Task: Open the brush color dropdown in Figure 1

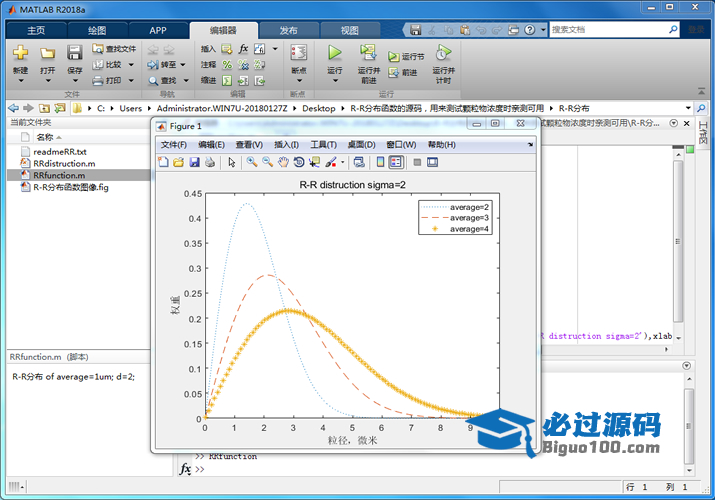Action: (342, 162)
